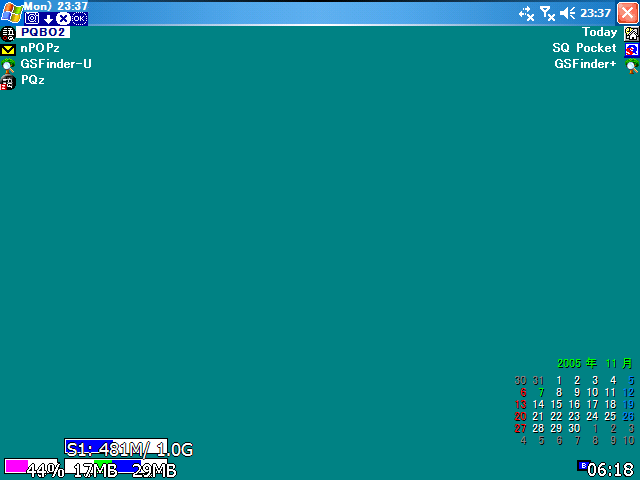Select calendar day 31 of previous month
The image size is (640, 480).
[538, 381]
